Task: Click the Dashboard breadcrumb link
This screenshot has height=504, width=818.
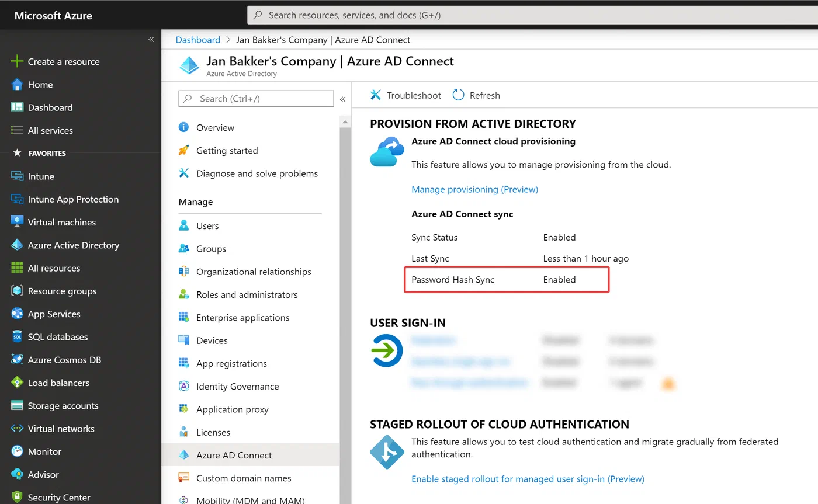Action: (198, 40)
